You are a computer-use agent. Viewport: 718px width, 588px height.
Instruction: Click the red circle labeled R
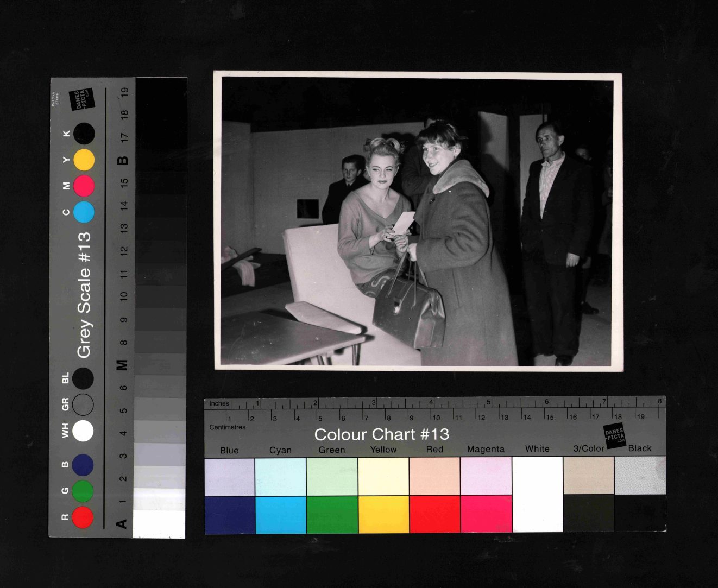pos(83,517)
